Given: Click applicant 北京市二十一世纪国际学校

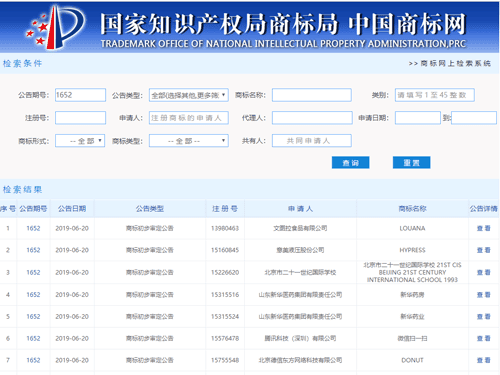Looking at the screenshot, I should [x=300, y=272].
